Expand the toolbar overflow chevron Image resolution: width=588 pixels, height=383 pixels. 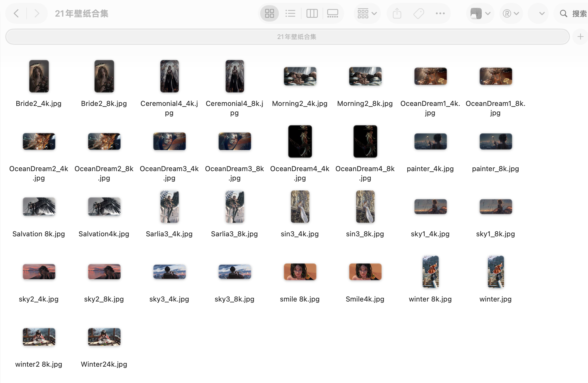[x=542, y=13]
